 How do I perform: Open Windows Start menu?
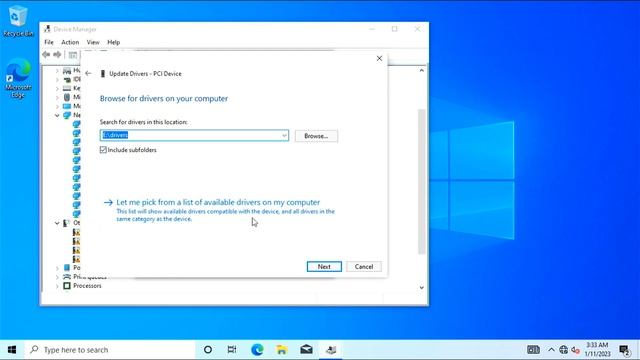(12, 350)
